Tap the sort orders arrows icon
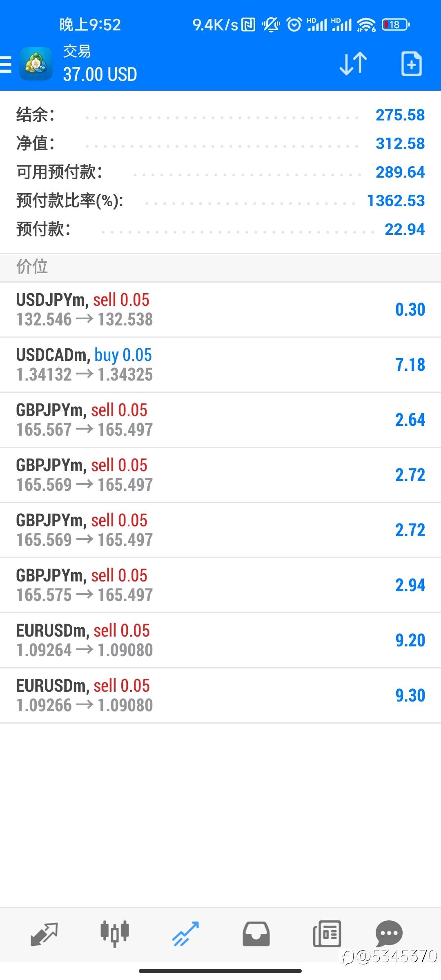This screenshot has width=441, height=980. 353,64
